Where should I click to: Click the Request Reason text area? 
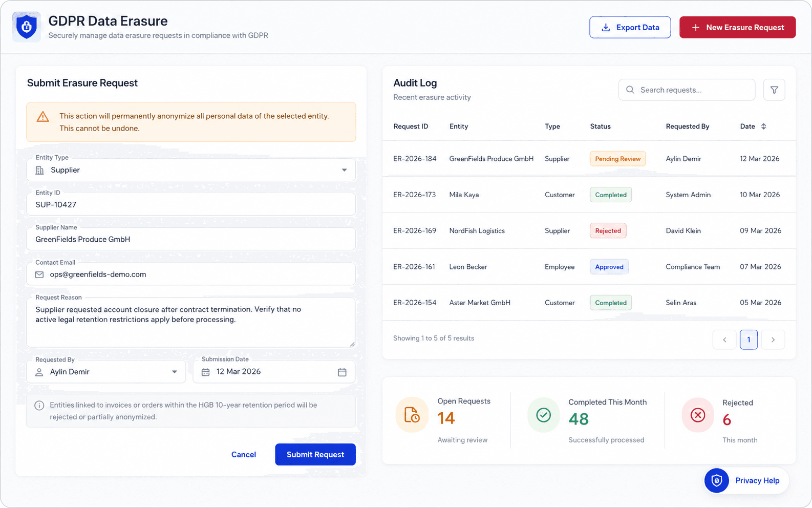click(x=191, y=322)
